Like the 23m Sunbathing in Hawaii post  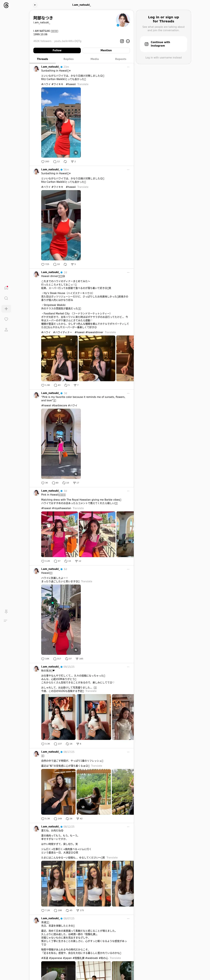tap(43, 161)
